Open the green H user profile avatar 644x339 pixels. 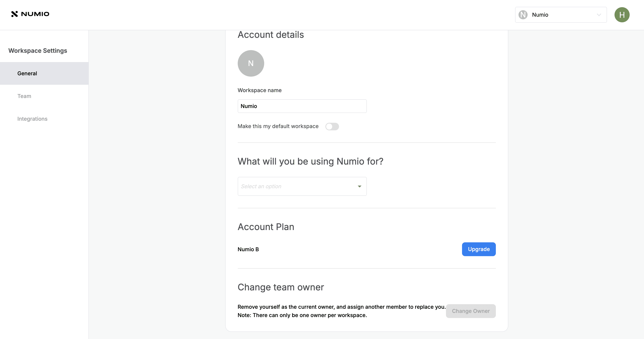click(x=622, y=15)
